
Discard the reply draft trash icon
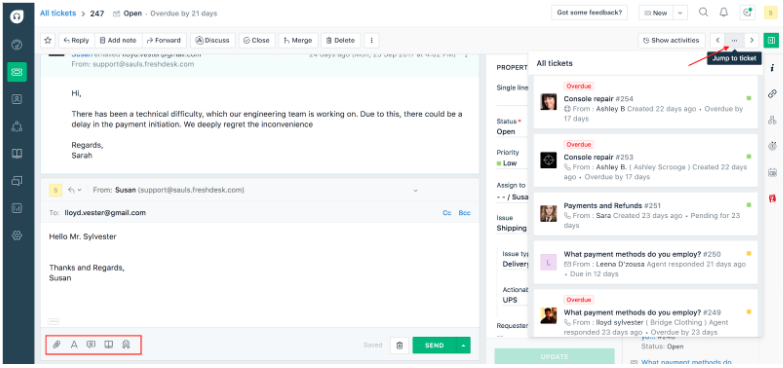point(399,345)
